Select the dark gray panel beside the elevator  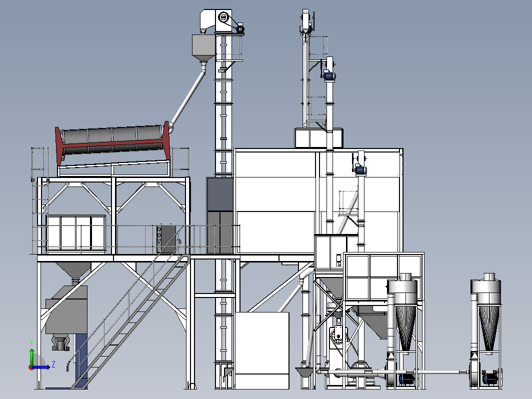(220, 194)
